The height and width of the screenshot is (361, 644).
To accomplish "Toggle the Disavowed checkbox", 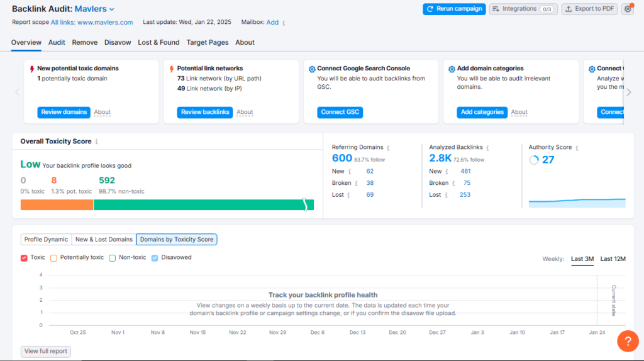I will [155, 258].
